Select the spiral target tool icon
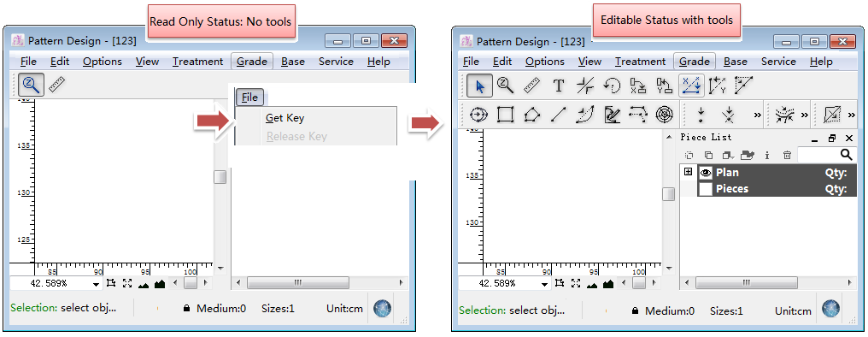The image size is (868, 337). 664,115
